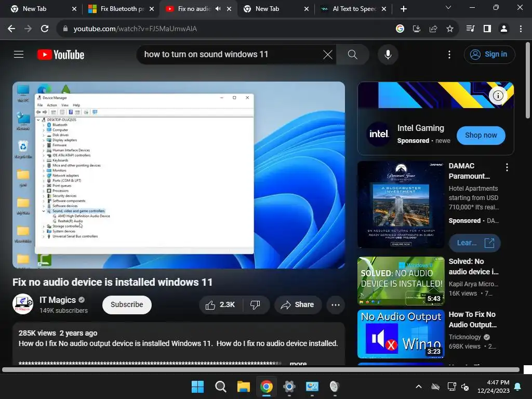Open YouTube settings three-dot menu
Image resolution: width=532 pixels, height=399 pixels.
tap(449, 54)
